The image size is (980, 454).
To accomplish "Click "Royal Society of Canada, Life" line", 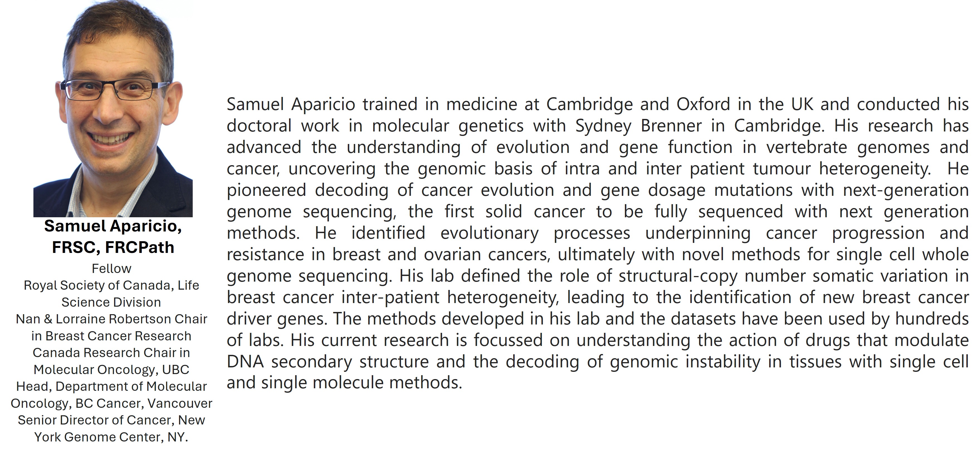I will (111, 285).
